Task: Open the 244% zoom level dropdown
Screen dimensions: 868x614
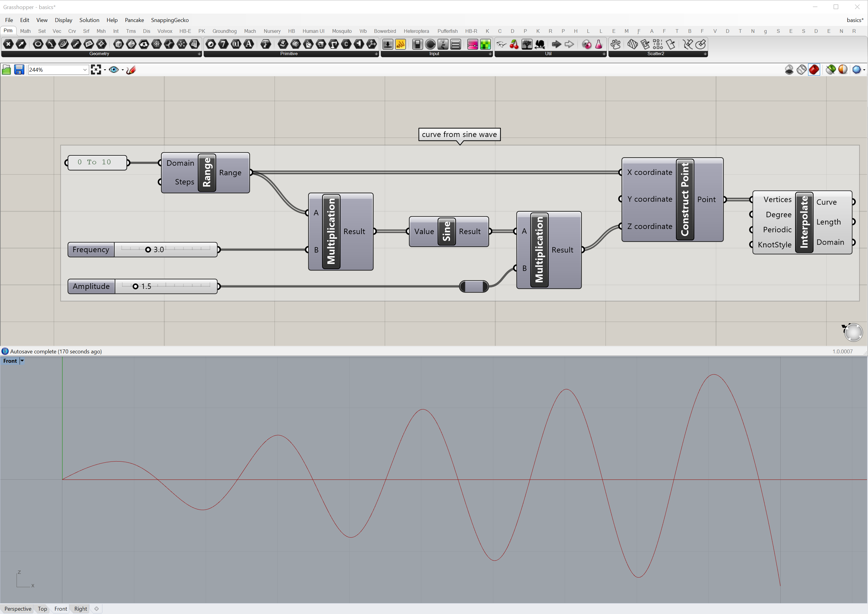Action: (x=85, y=70)
